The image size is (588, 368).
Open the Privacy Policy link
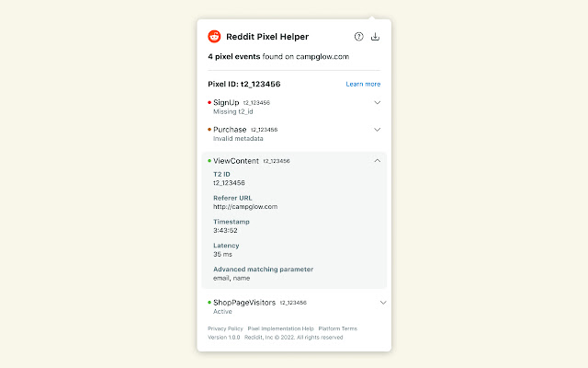click(x=225, y=328)
